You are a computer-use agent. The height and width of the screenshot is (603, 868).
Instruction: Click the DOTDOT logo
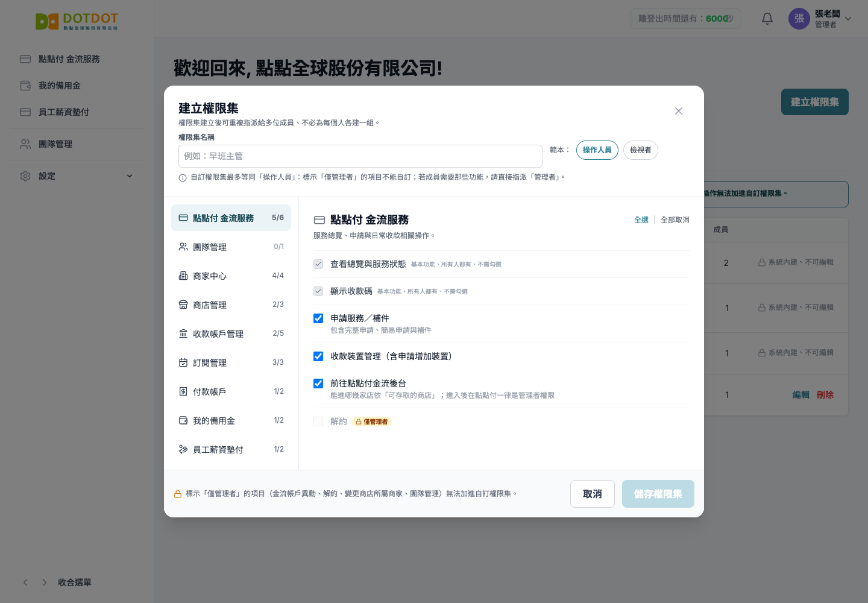pos(77,21)
